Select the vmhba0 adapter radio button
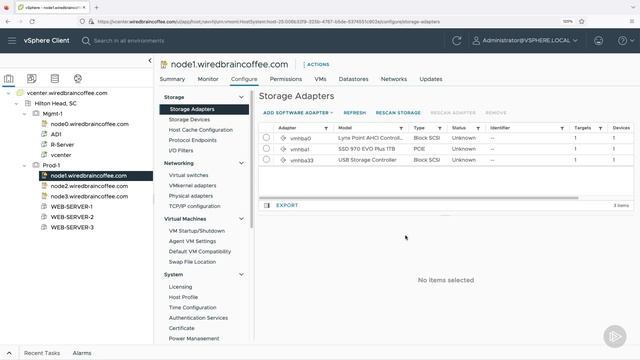 click(x=266, y=138)
